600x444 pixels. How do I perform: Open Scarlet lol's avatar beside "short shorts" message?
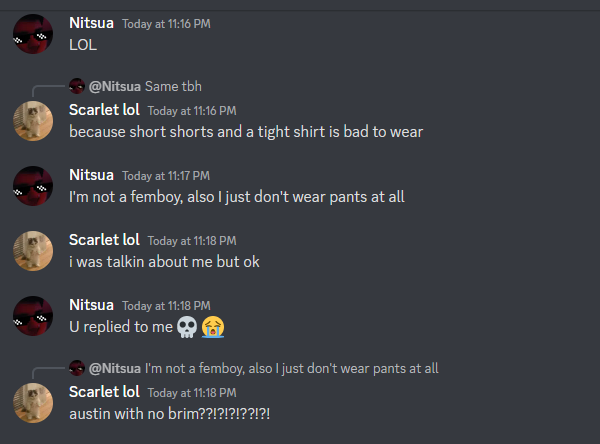pyautogui.click(x=32, y=121)
